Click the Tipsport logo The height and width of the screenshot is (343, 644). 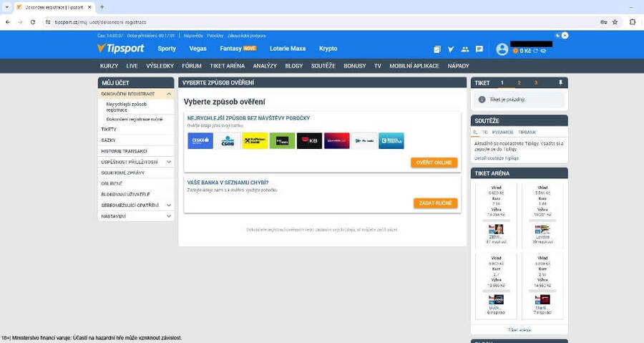[121, 49]
